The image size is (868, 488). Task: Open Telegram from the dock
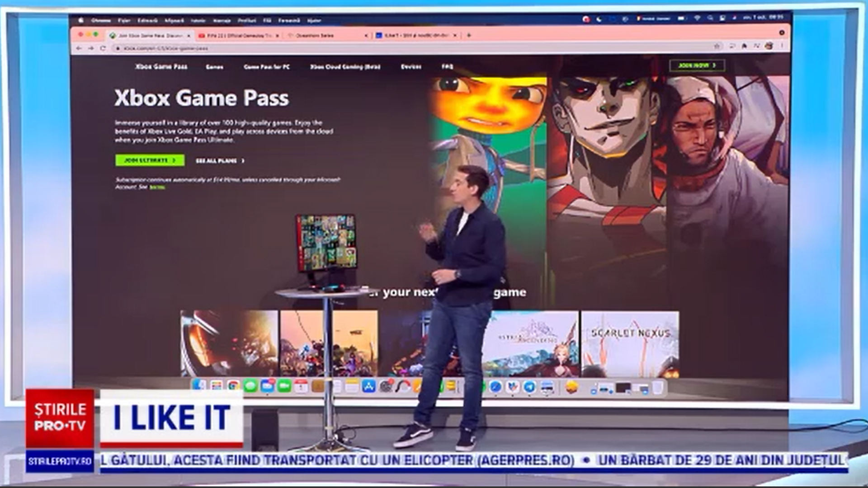pos(529,387)
